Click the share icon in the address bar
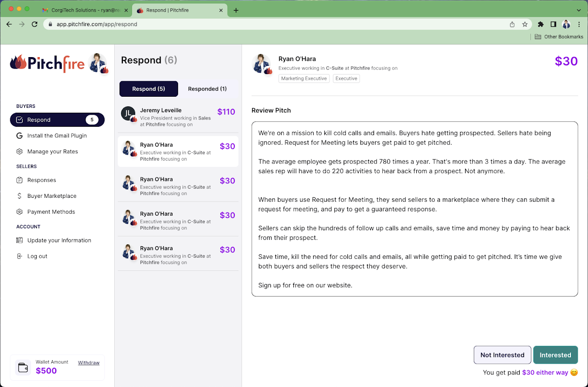588x387 pixels. [x=512, y=24]
